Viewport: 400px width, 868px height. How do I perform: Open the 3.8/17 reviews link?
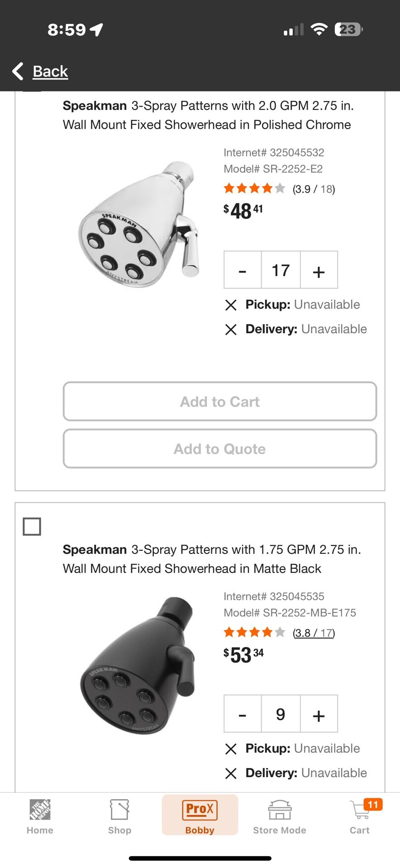pos(313,632)
